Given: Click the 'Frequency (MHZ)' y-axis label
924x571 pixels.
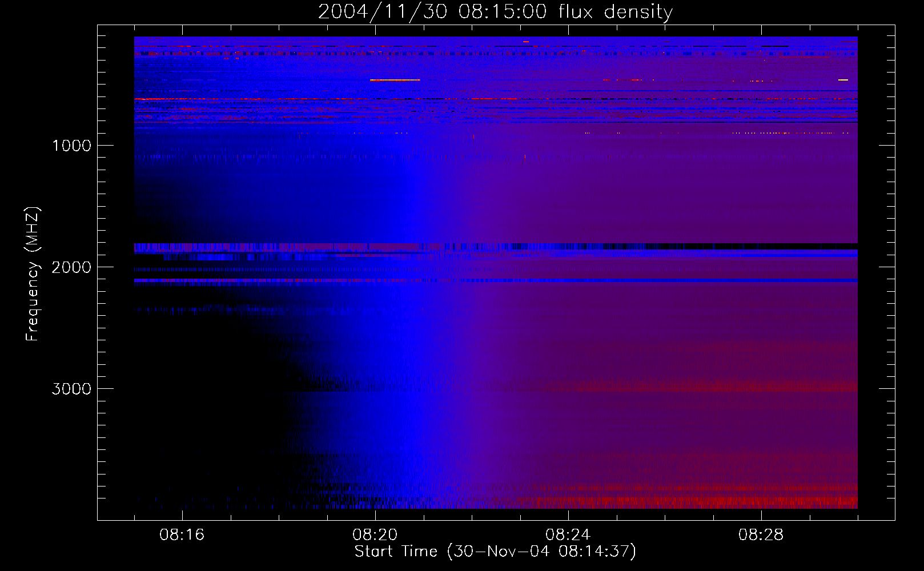Looking at the screenshot, I should point(33,274).
